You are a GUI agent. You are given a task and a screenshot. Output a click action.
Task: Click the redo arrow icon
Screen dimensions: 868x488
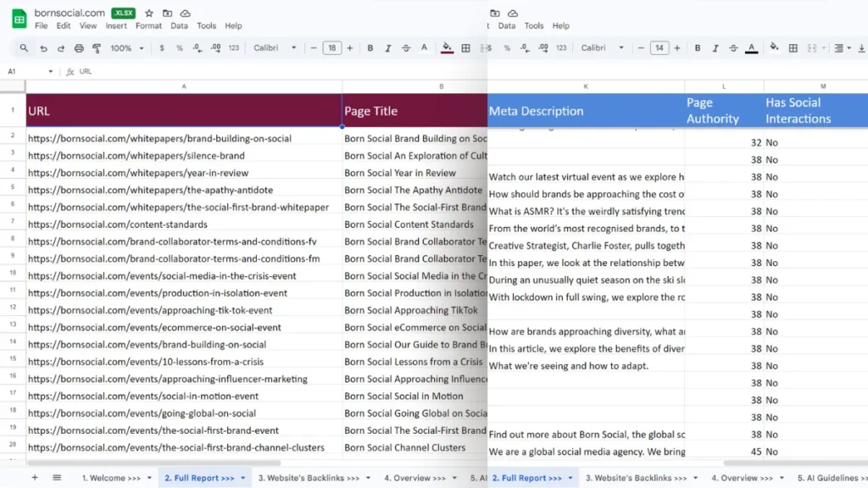(x=60, y=48)
